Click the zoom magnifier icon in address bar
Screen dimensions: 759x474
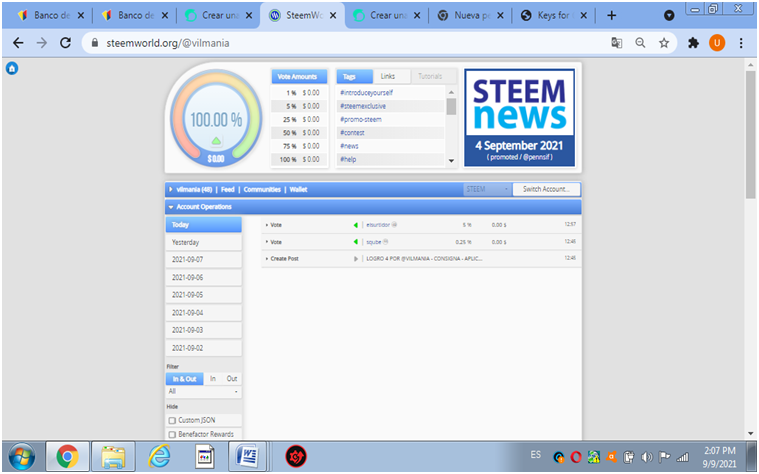point(640,43)
